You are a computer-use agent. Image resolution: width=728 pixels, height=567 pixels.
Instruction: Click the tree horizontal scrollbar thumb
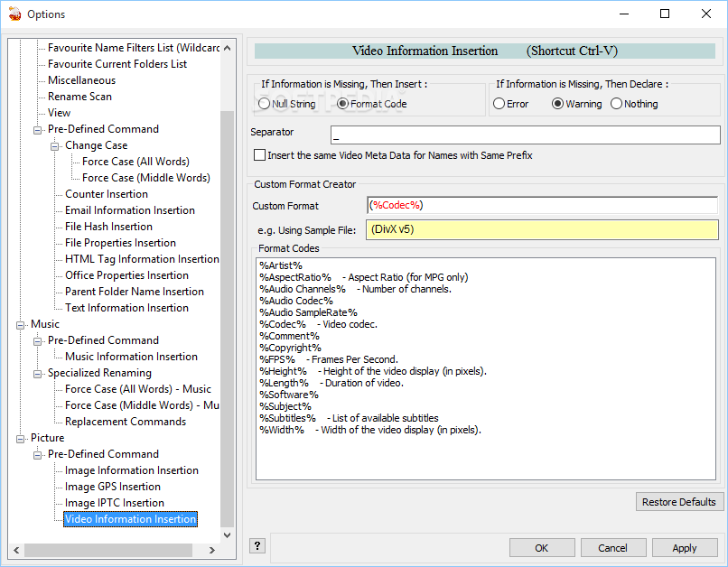pyautogui.click(x=108, y=550)
